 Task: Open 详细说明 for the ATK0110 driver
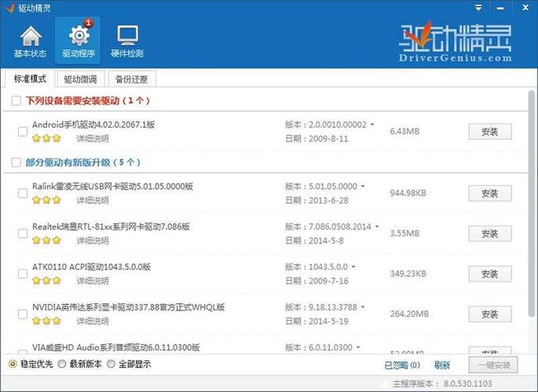pyautogui.click(x=93, y=280)
